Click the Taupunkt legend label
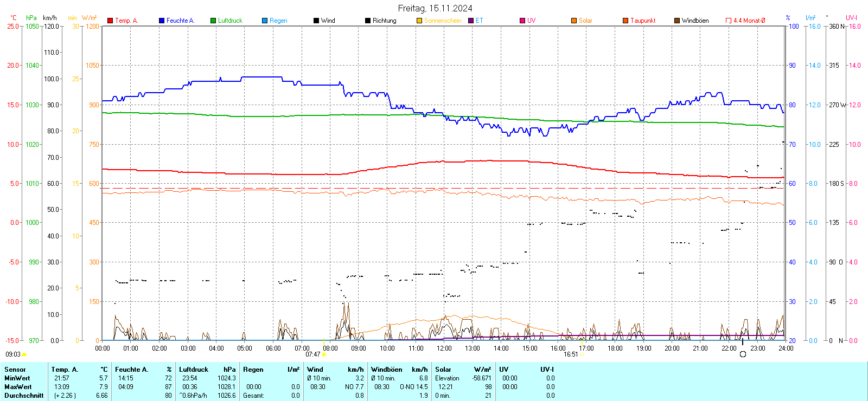The image size is (868, 401). pos(643,21)
